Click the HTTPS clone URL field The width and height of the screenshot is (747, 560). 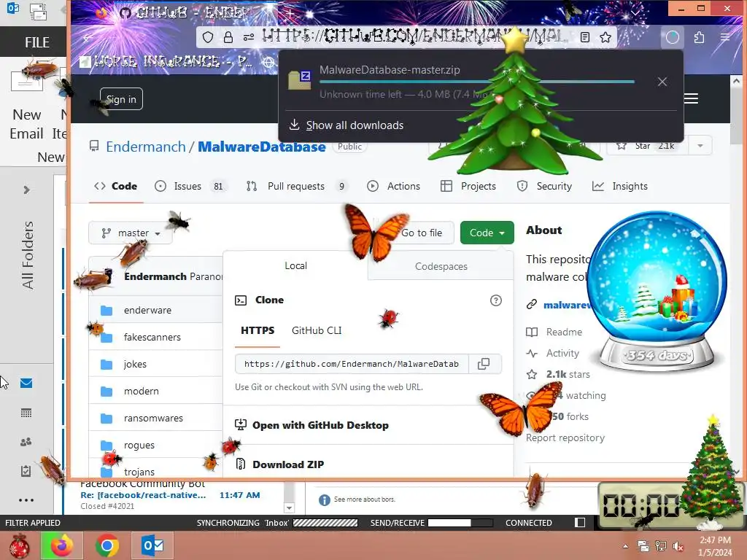tap(352, 364)
